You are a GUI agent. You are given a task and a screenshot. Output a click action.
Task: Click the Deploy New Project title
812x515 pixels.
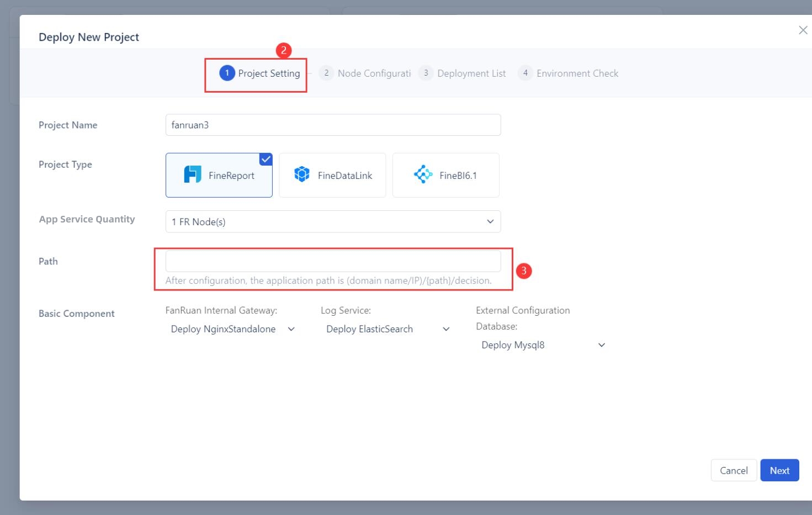click(89, 37)
